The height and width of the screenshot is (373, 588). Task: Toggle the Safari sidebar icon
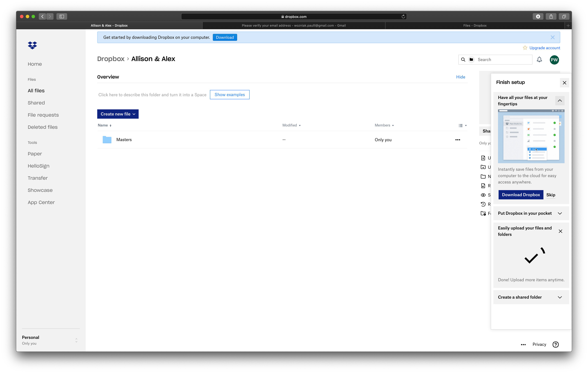pos(62,17)
